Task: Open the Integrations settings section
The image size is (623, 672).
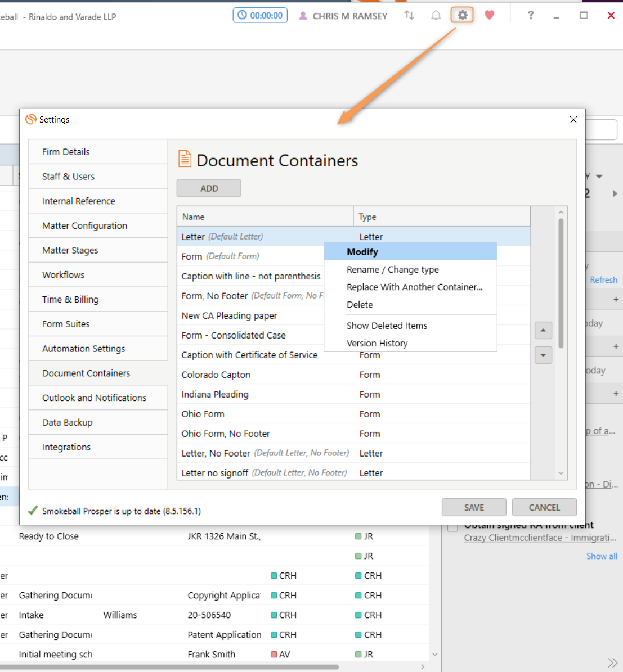Action: pyautogui.click(x=98, y=447)
